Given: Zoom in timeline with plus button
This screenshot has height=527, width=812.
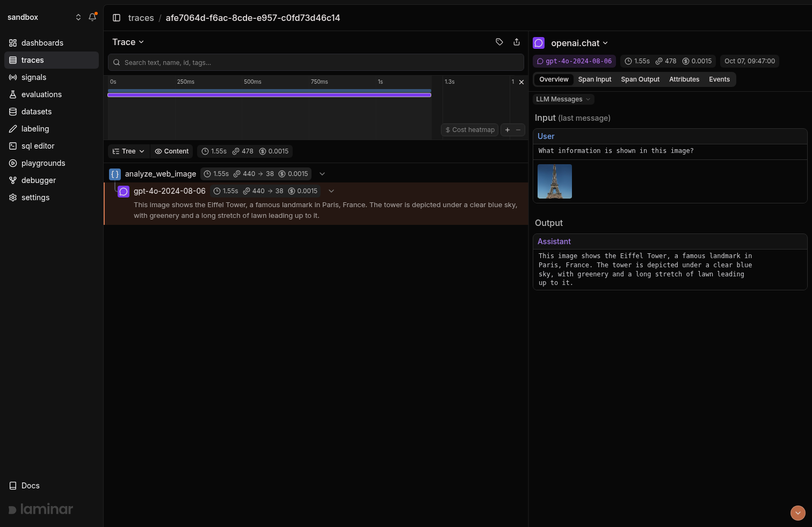Looking at the screenshot, I should [x=508, y=130].
